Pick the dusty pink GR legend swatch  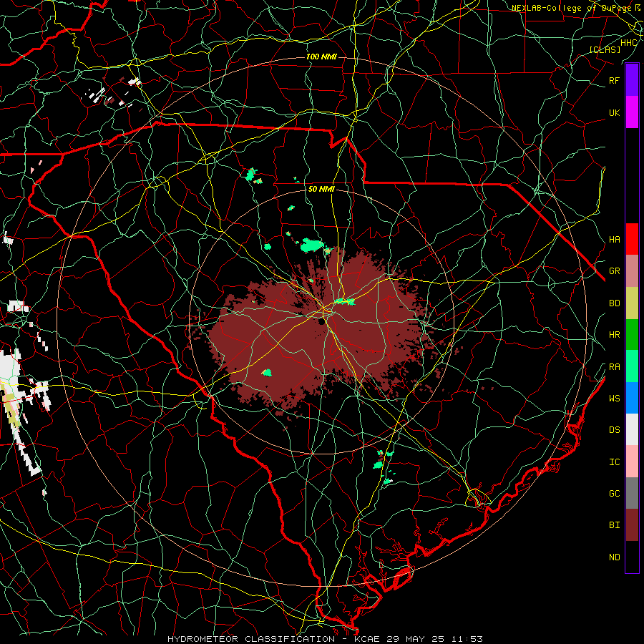[632, 270]
